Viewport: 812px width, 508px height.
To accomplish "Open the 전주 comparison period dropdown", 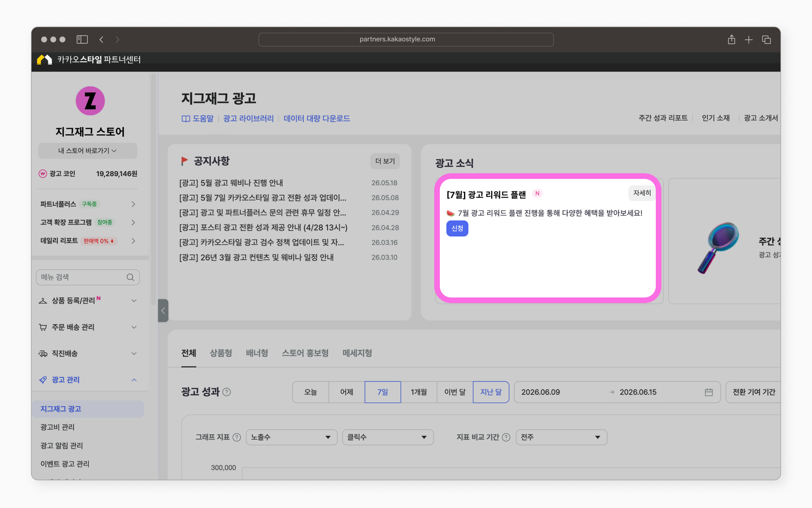I will (561, 437).
